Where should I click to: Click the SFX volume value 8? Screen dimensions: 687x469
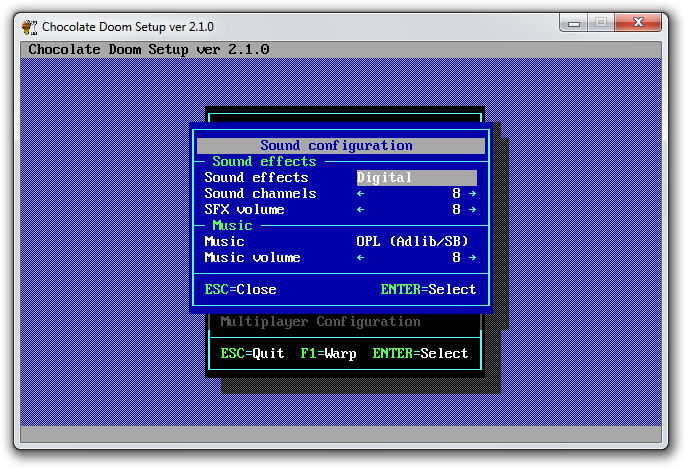pyautogui.click(x=456, y=210)
